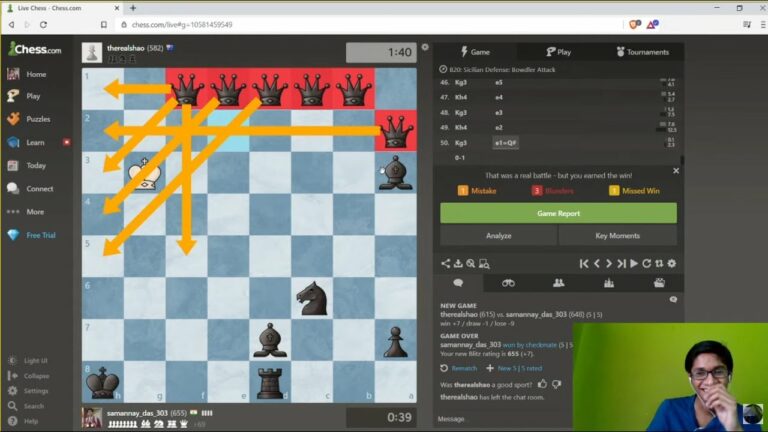Select move 46. Kg3 in move list
The width and height of the screenshot is (768, 432).
click(x=461, y=82)
